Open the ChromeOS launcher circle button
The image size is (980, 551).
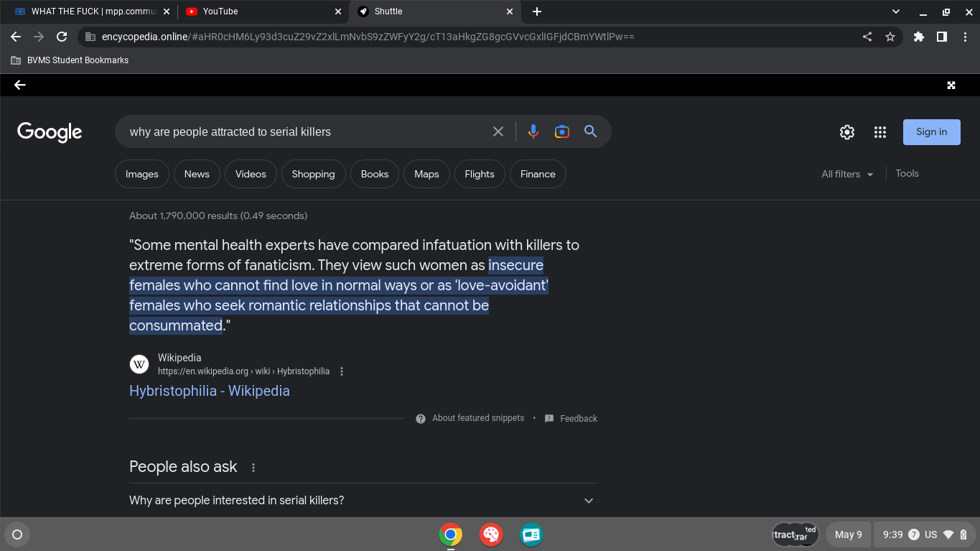[x=17, y=534]
